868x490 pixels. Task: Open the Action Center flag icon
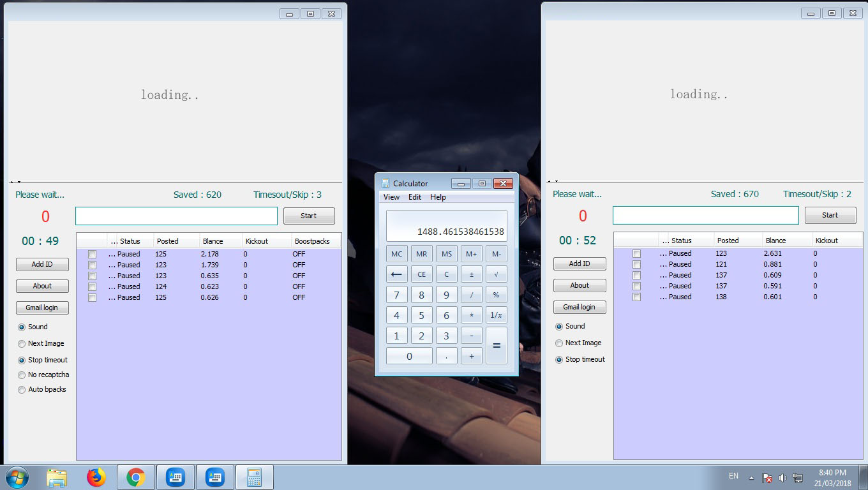pyautogui.click(x=768, y=478)
